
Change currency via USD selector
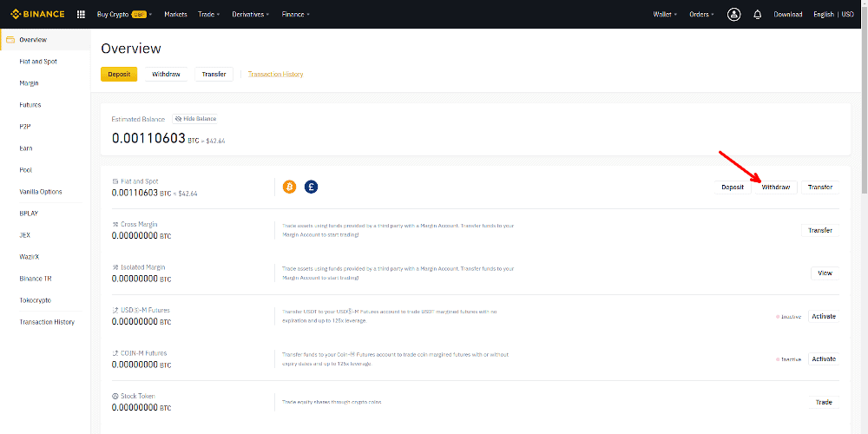[x=847, y=15]
